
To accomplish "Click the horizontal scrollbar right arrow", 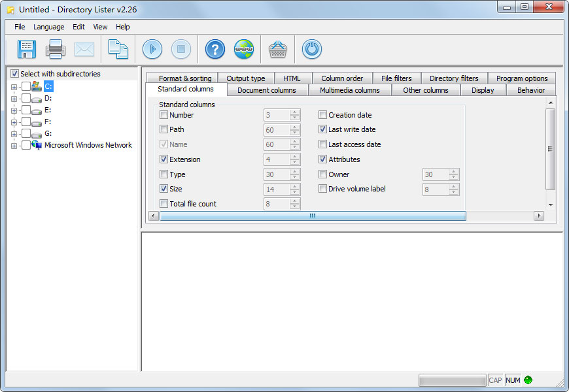I will tap(539, 216).
